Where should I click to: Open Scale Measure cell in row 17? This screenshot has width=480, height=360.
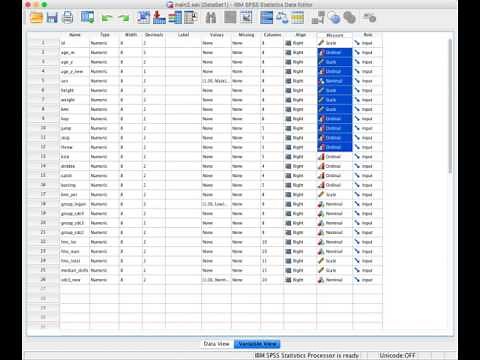(x=335, y=195)
